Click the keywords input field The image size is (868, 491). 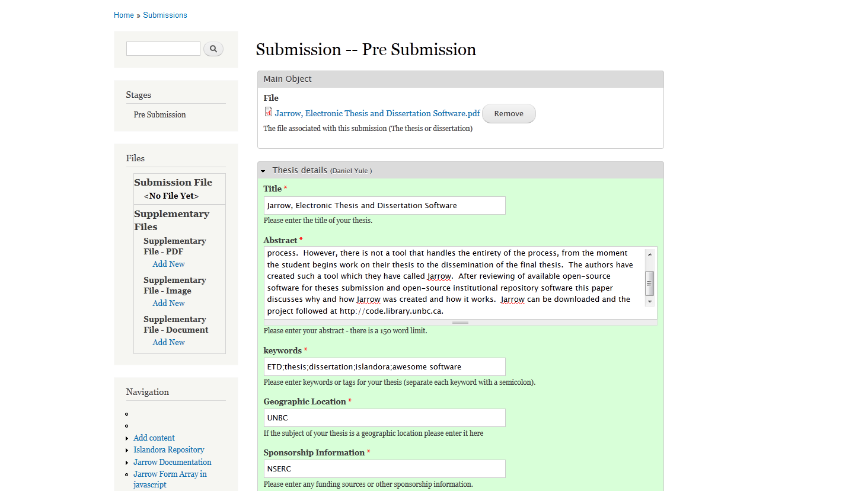(384, 366)
